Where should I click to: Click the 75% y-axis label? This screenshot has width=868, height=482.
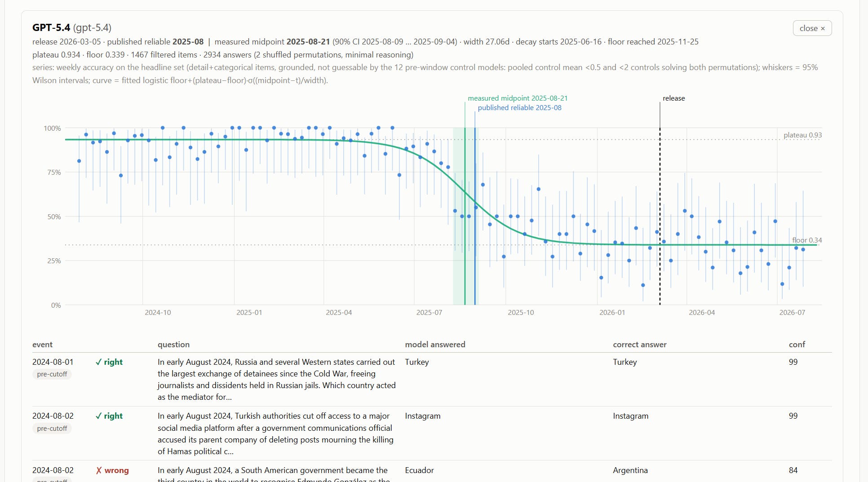coord(53,172)
